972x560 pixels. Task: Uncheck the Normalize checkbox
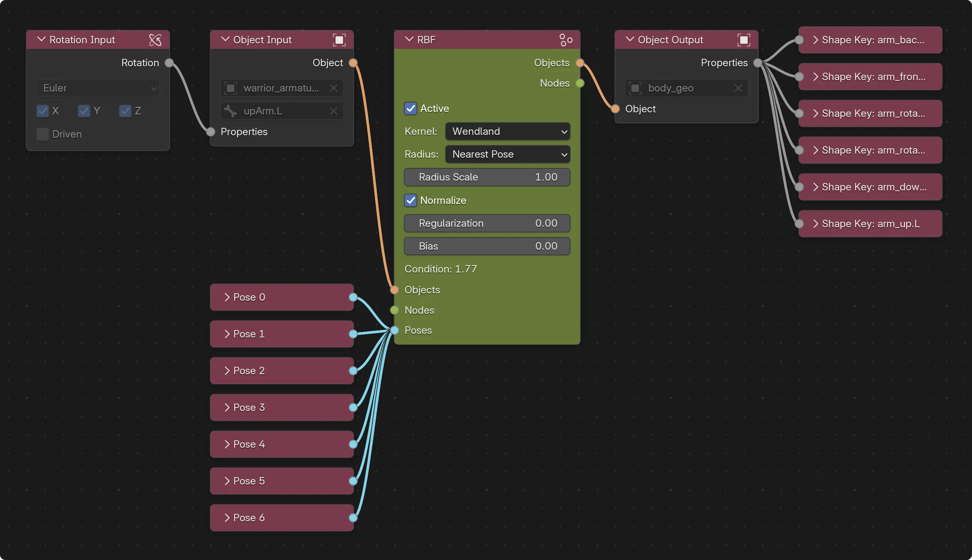pos(410,200)
